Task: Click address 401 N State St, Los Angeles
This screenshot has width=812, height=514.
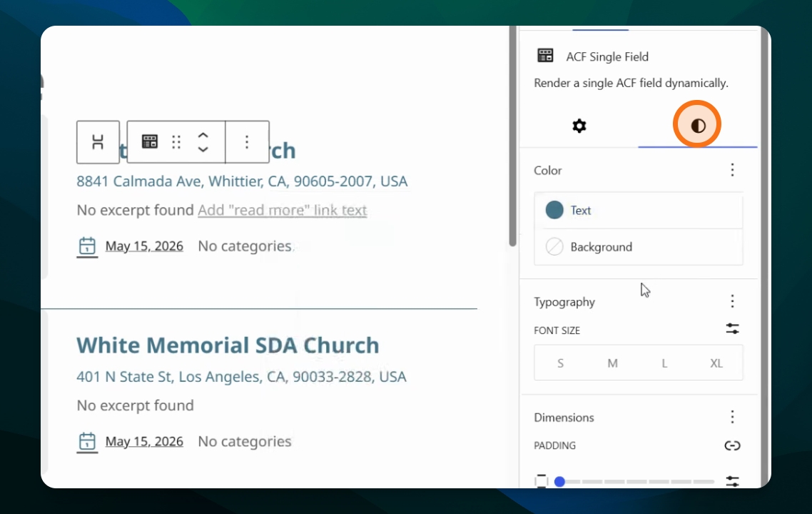Action: pyautogui.click(x=241, y=377)
